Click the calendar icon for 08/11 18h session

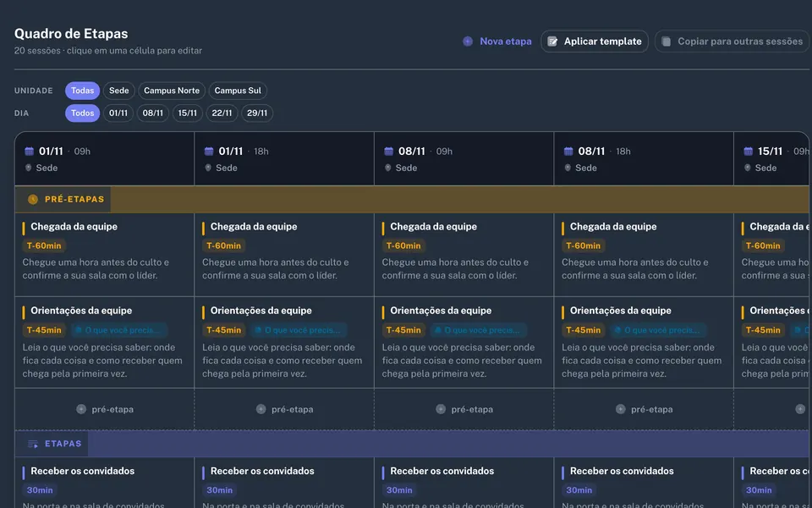(x=568, y=152)
